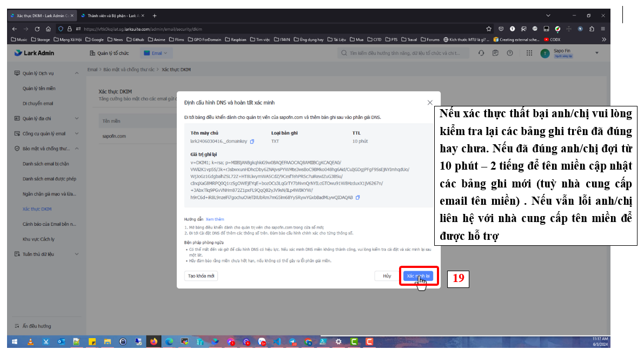Collapse Quản lý Dịch vụ section
Viewport: 644px width, 356px height.
tap(76, 73)
